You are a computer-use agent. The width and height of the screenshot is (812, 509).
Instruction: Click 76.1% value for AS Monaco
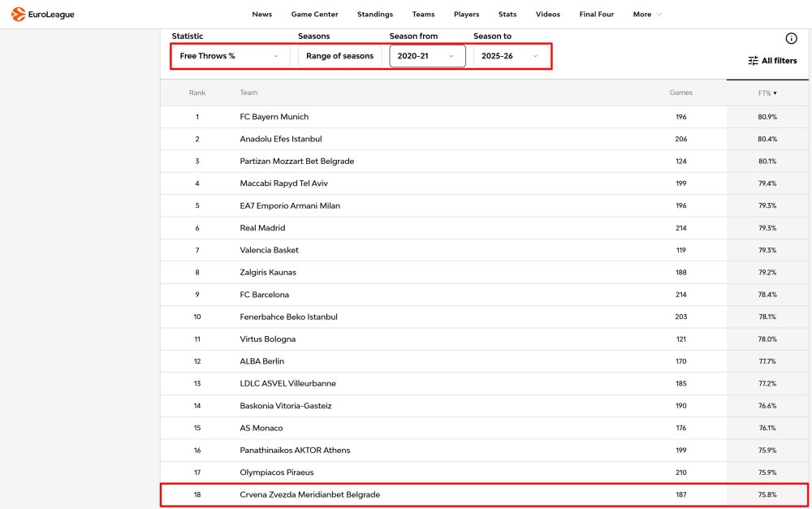(767, 428)
